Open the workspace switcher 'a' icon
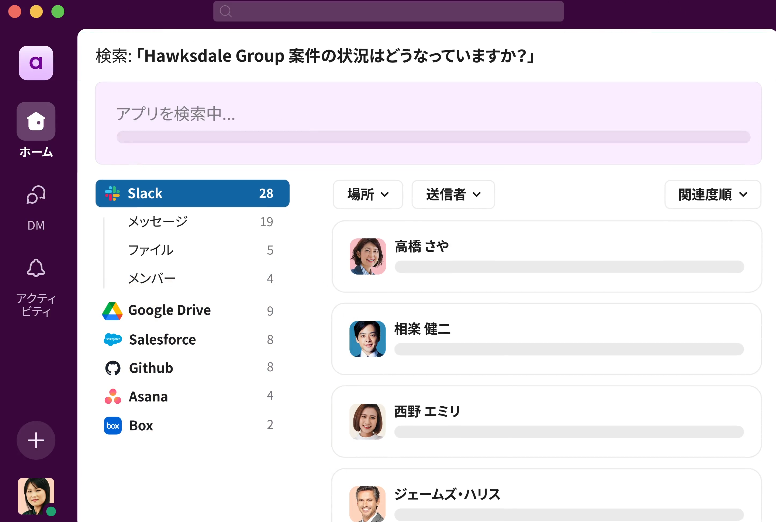Image resolution: width=776 pixels, height=522 pixels. 36,63
